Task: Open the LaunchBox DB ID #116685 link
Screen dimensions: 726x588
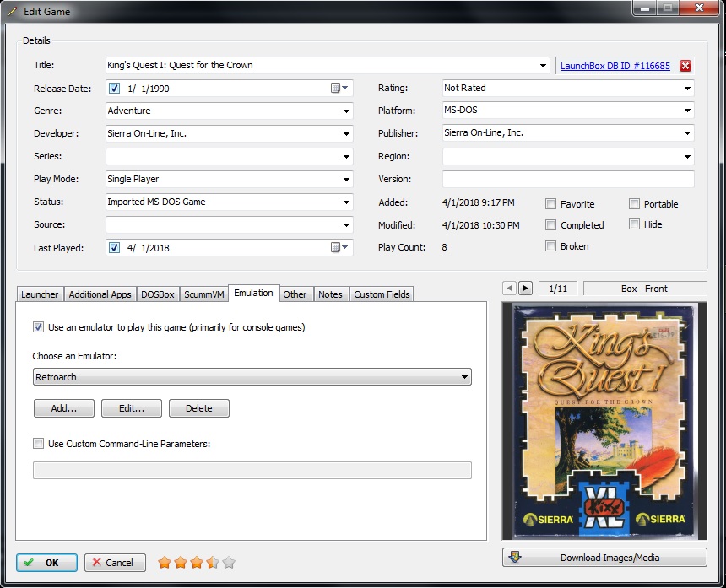Action: [x=615, y=66]
